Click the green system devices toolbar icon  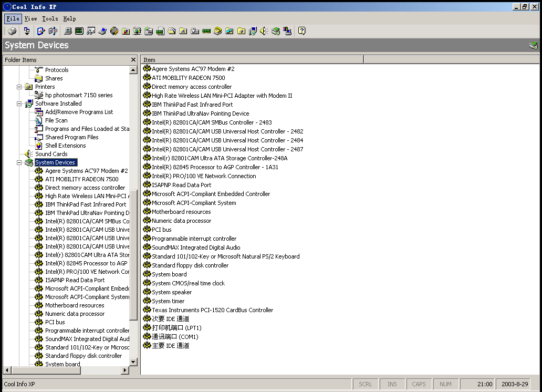point(276,31)
